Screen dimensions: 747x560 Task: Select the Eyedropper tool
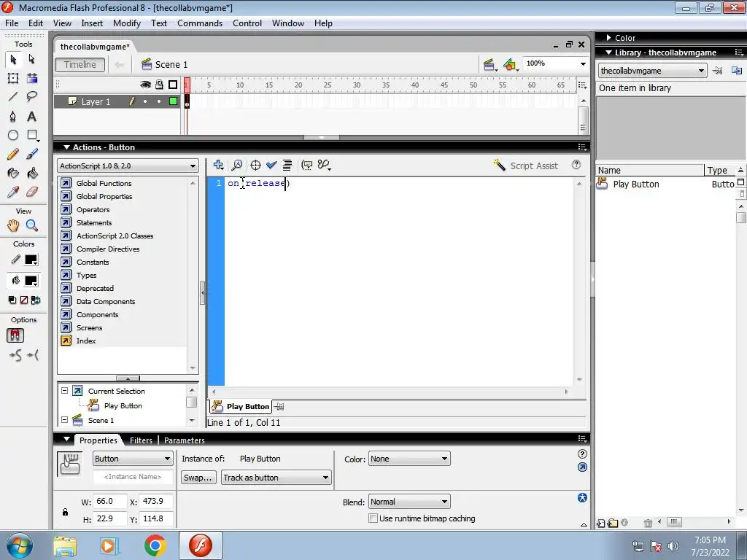(x=13, y=192)
